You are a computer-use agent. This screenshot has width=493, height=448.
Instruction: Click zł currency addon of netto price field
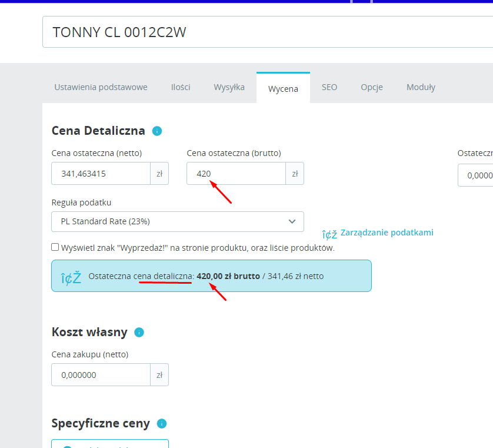pos(159,173)
